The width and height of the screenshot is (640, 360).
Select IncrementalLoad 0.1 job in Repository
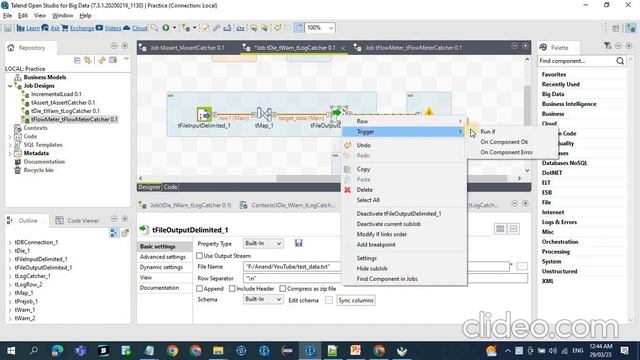click(x=56, y=94)
